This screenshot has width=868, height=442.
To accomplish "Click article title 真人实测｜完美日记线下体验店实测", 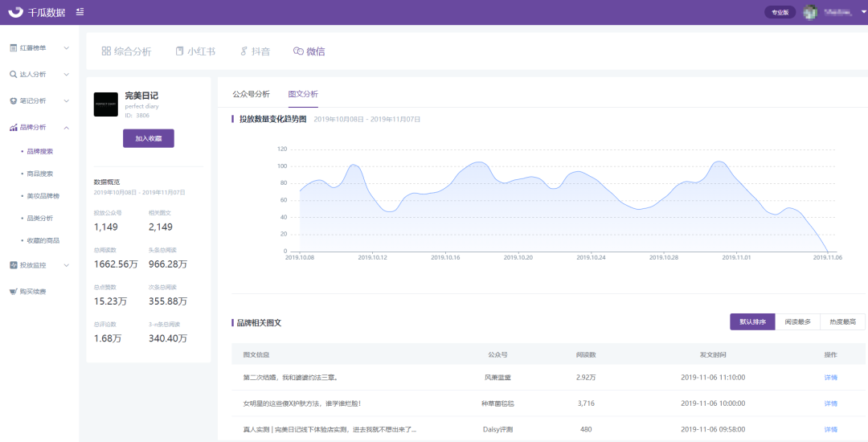I will [x=330, y=429].
